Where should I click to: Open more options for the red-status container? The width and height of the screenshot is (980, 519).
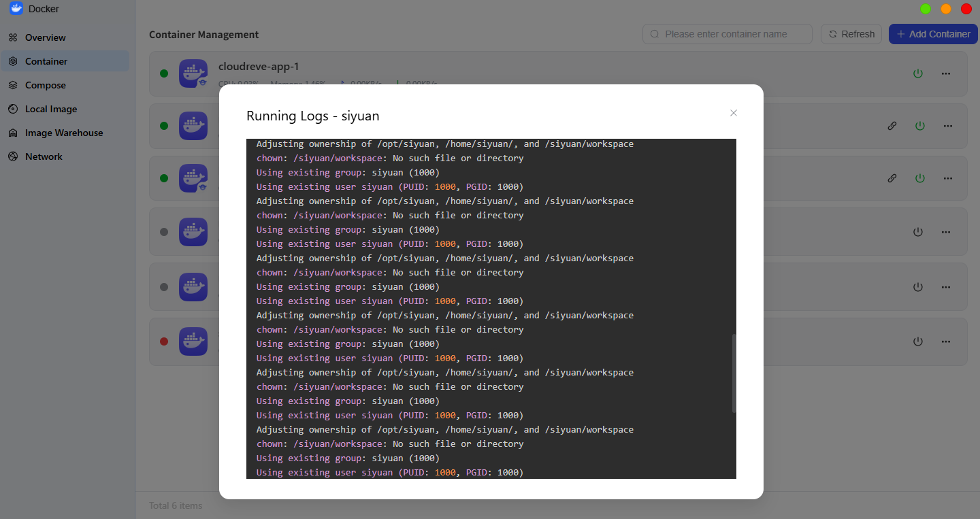click(946, 341)
